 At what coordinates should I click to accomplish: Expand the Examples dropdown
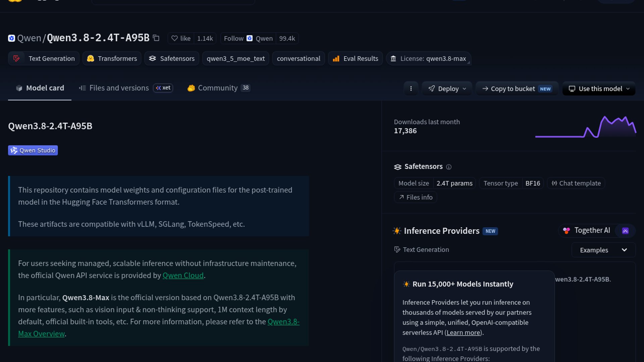(x=603, y=250)
